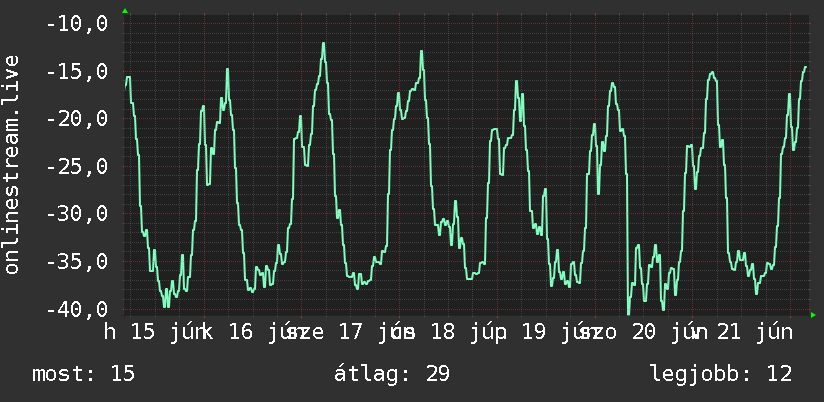
Task: Click the green arrow ending the horizontal axis
Action: [x=813, y=315]
